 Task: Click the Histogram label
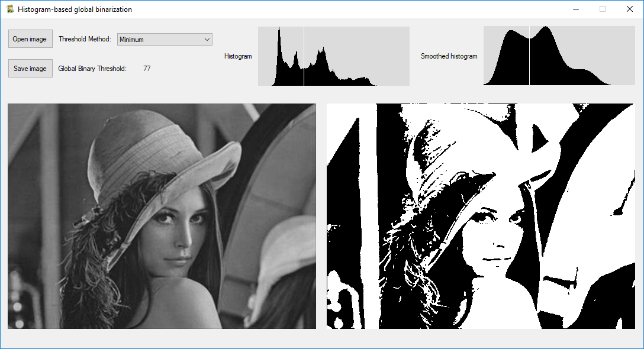(238, 56)
